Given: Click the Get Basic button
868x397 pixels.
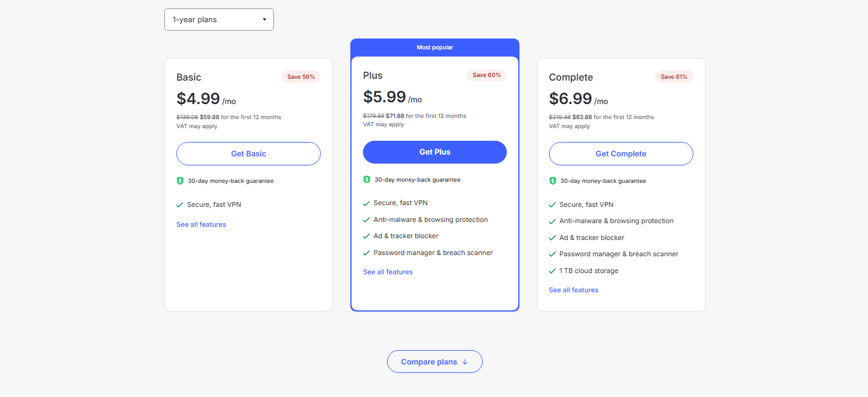Looking at the screenshot, I should click(x=249, y=154).
